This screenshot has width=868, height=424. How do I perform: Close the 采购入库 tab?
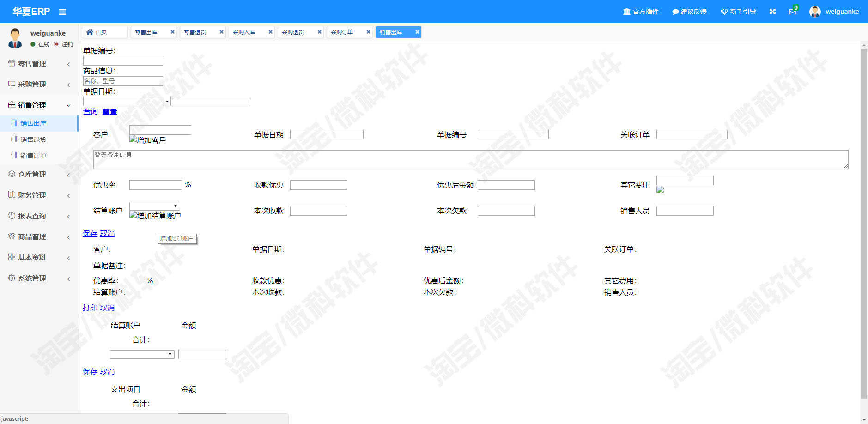[271, 32]
